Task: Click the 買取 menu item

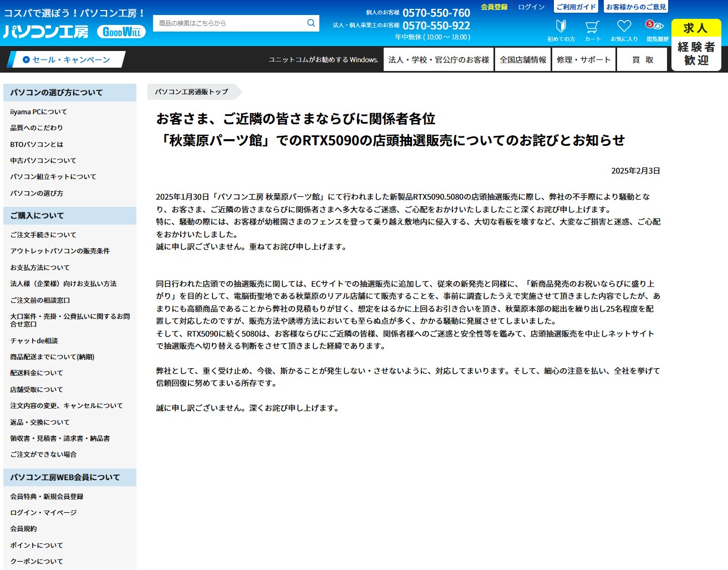Action: click(x=643, y=60)
